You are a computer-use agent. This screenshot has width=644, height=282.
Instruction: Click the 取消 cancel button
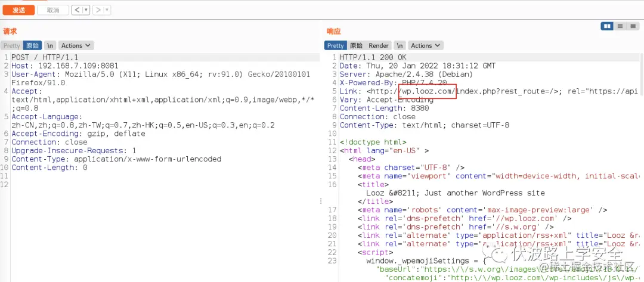[53, 10]
